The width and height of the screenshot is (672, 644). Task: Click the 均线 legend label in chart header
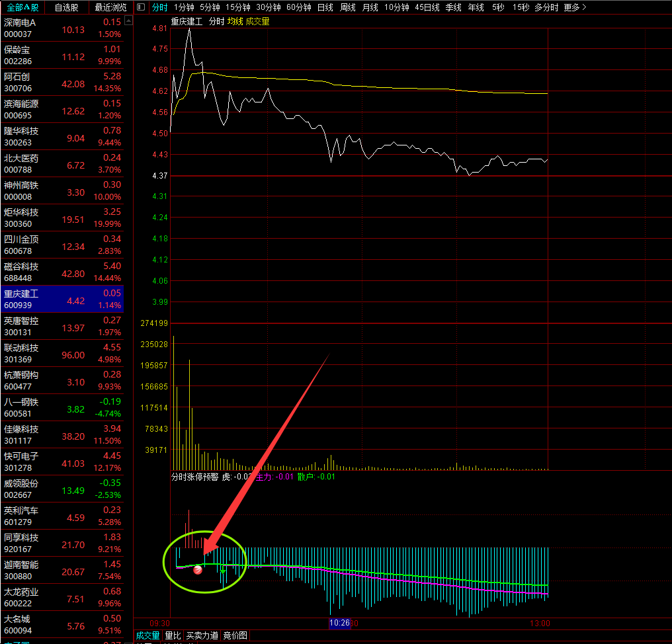tap(235, 21)
